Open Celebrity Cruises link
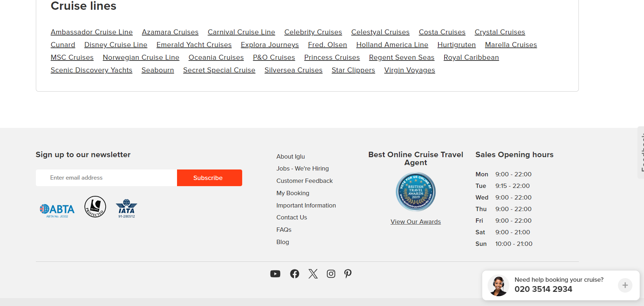 (x=313, y=32)
